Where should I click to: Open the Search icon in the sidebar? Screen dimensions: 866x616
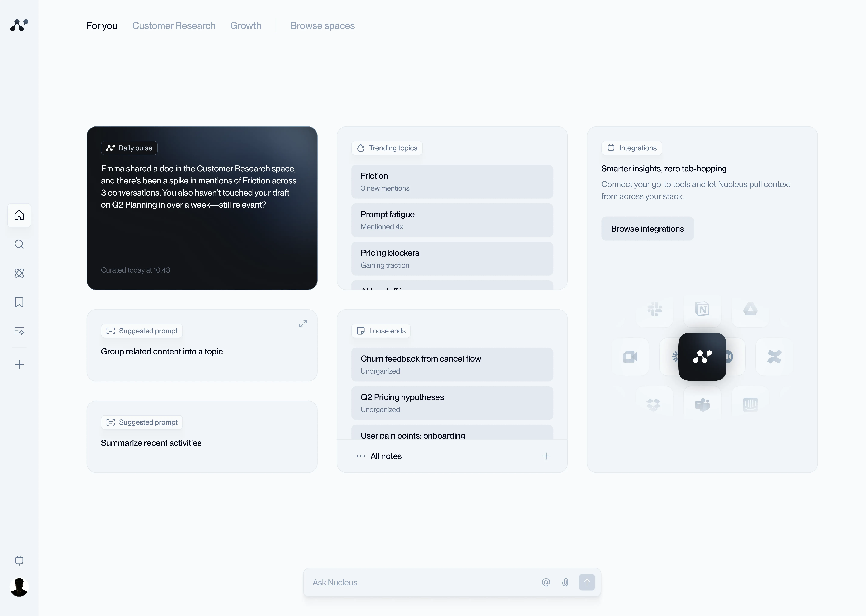[x=19, y=244]
